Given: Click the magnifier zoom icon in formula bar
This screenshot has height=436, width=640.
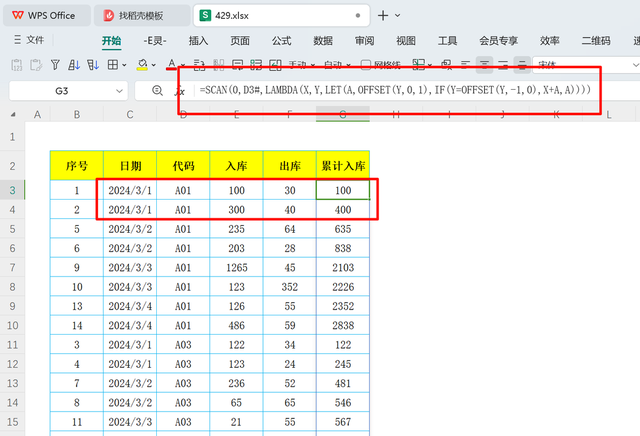Looking at the screenshot, I should (x=157, y=90).
